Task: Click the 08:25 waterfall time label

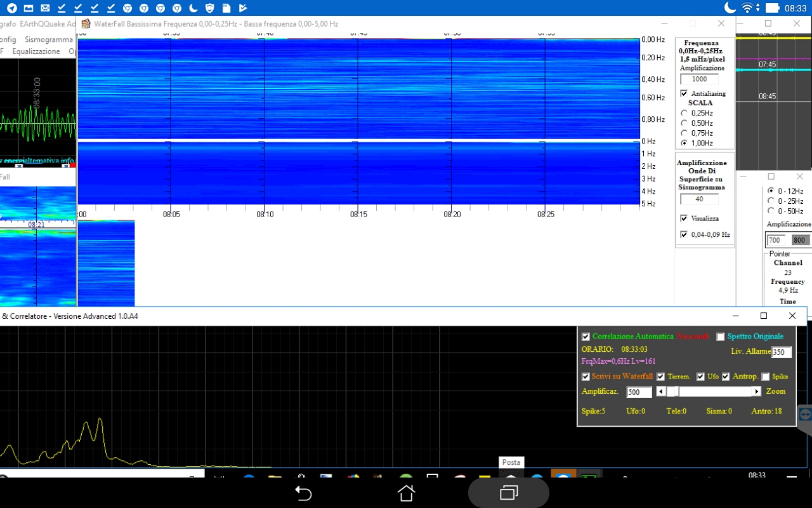Action: (546, 215)
